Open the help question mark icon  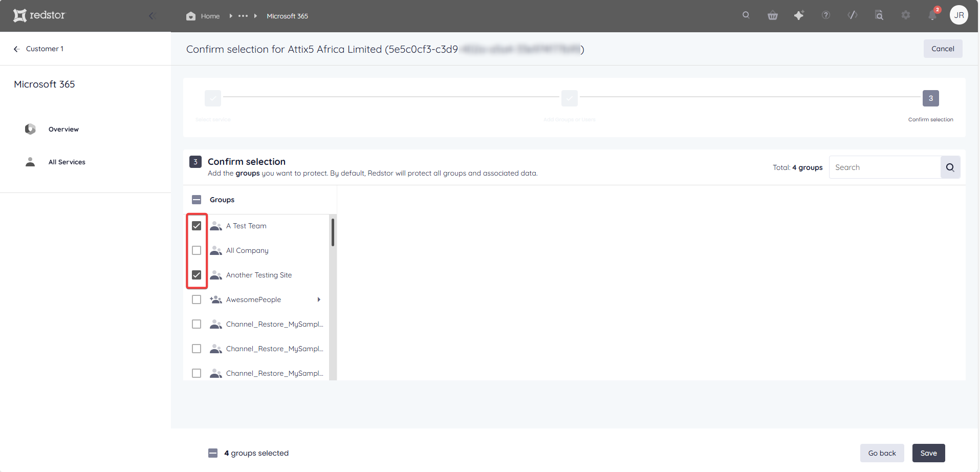point(826,15)
